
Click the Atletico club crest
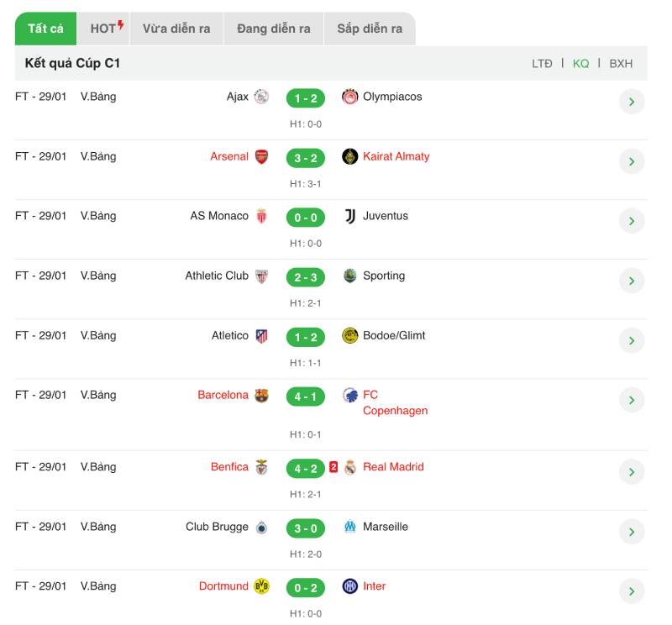click(261, 336)
